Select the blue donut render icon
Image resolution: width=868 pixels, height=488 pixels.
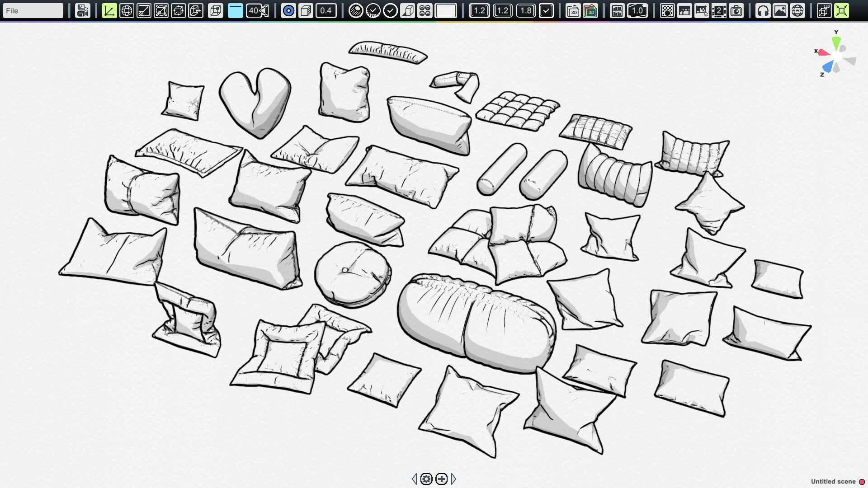(288, 10)
